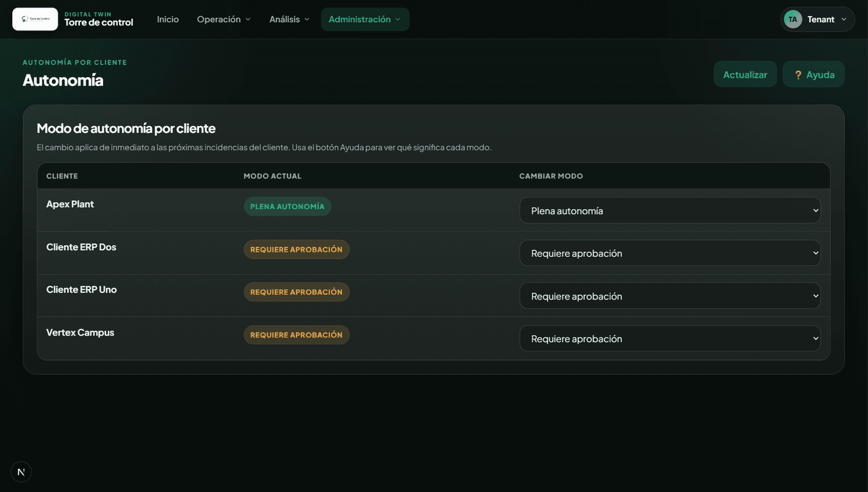The width and height of the screenshot is (868, 492).
Task: Click the Modo actual column header
Action: click(272, 176)
